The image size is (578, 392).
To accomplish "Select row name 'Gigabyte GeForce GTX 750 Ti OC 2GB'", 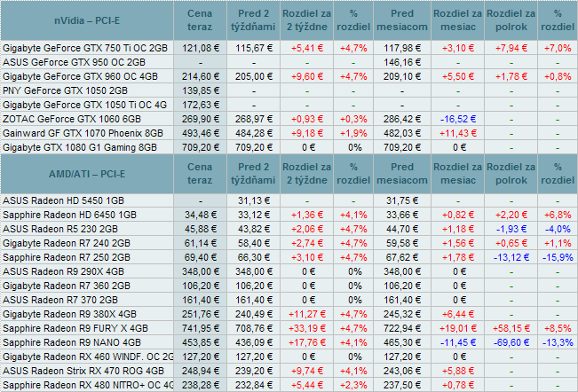I will tap(85, 48).
